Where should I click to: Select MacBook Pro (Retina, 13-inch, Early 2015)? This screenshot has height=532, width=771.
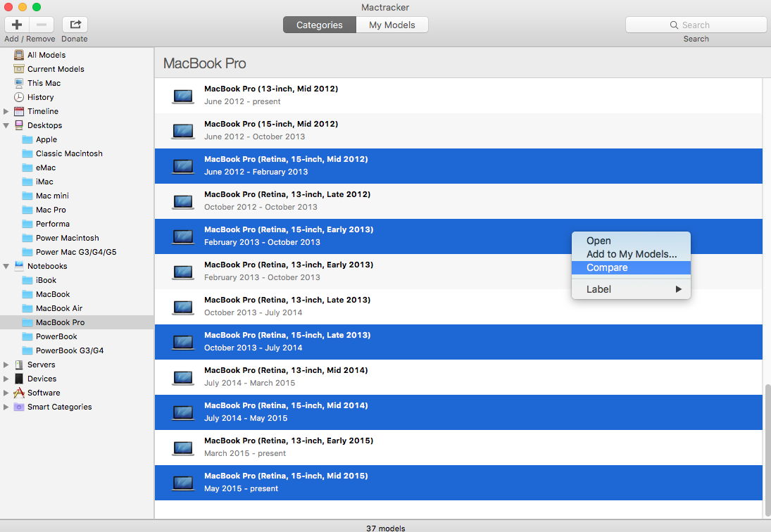pos(458,448)
